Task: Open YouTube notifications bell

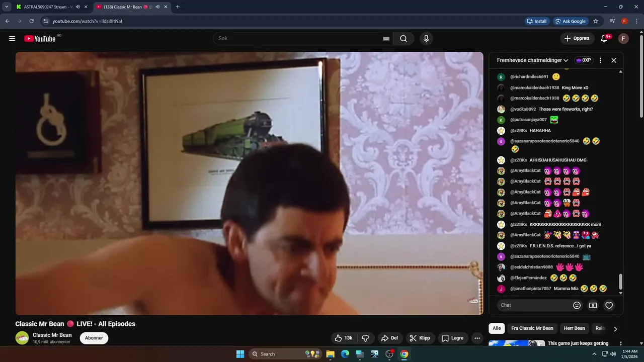Action: [x=604, y=39]
